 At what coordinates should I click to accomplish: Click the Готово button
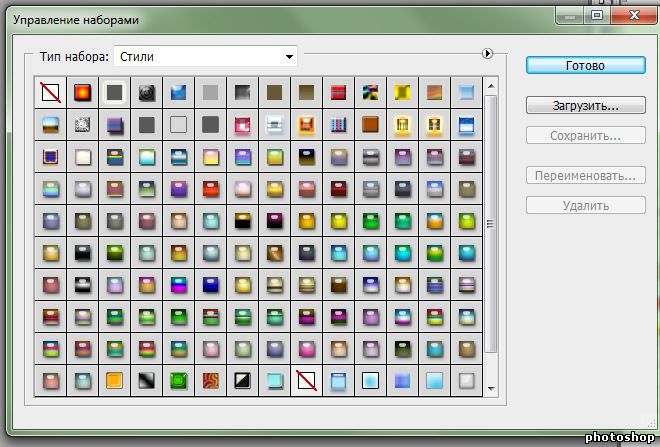(585, 66)
